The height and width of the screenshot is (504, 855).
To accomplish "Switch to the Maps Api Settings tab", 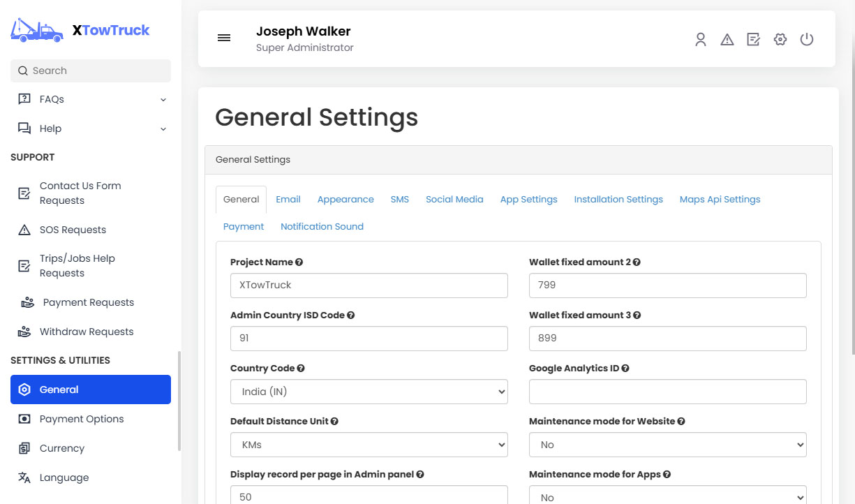I will pyautogui.click(x=720, y=199).
